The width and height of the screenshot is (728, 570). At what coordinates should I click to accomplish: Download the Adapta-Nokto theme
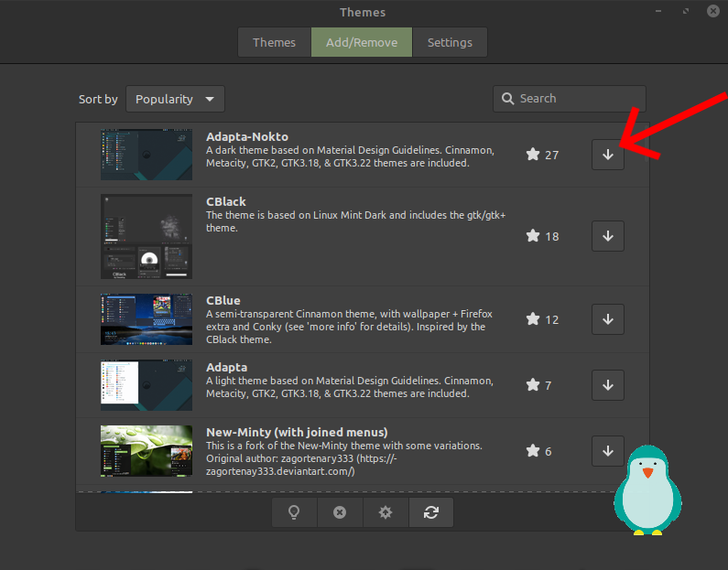click(x=608, y=155)
